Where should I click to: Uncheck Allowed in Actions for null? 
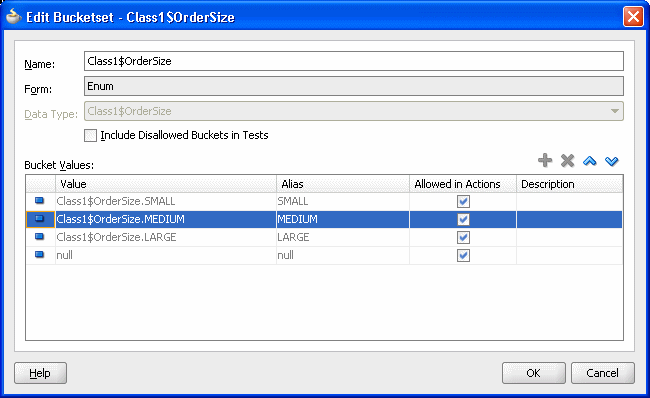pos(463,255)
